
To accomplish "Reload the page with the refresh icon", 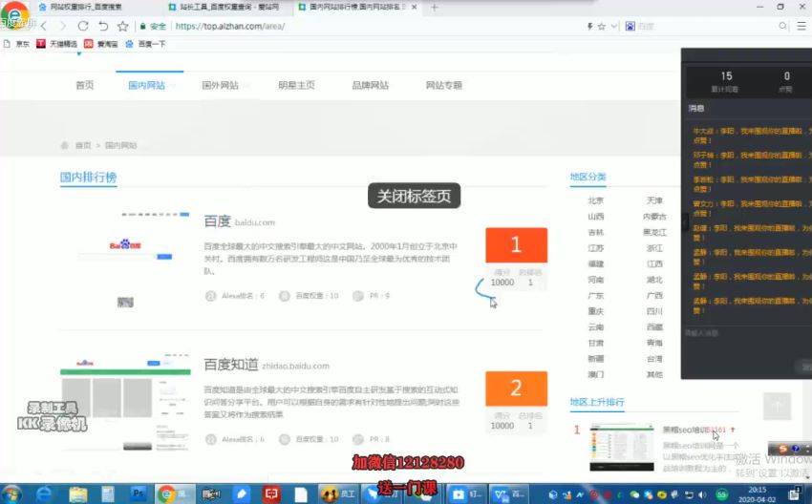I will pyautogui.click(x=83, y=26).
